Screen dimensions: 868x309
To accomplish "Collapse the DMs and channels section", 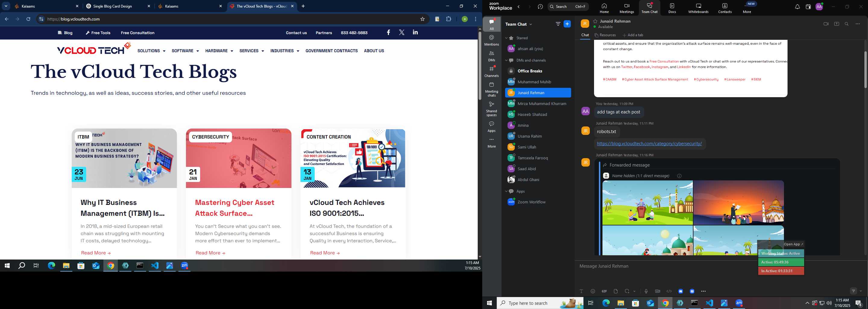I will click(x=506, y=60).
